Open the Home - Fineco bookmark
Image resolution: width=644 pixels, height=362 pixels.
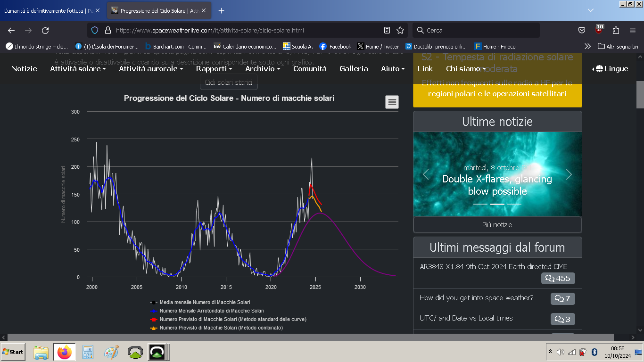[x=495, y=47]
